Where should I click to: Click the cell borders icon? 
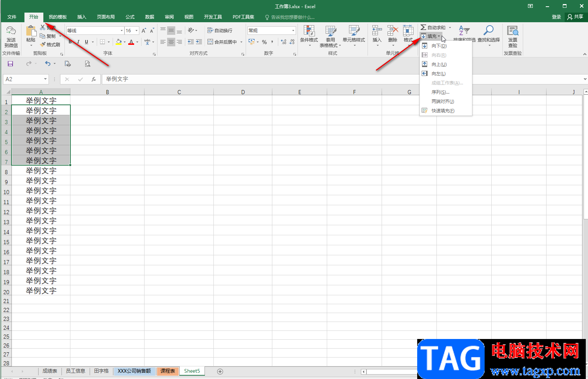(x=103, y=42)
